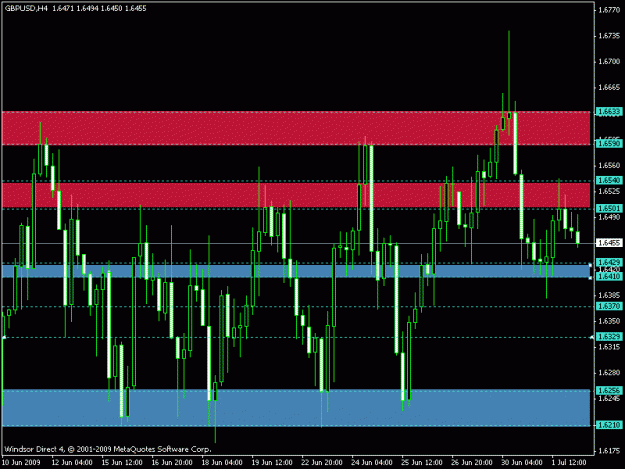Click the Windsor Direct 4 MetaQuotes copyright text
Viewport: 625px width, 469px height.
point(108,449)
